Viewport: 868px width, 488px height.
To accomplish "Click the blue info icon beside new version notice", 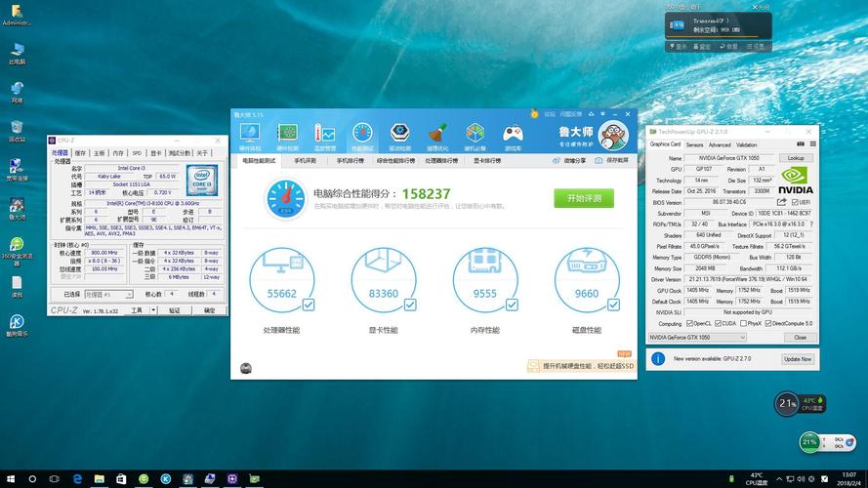I will click(658, 358).
